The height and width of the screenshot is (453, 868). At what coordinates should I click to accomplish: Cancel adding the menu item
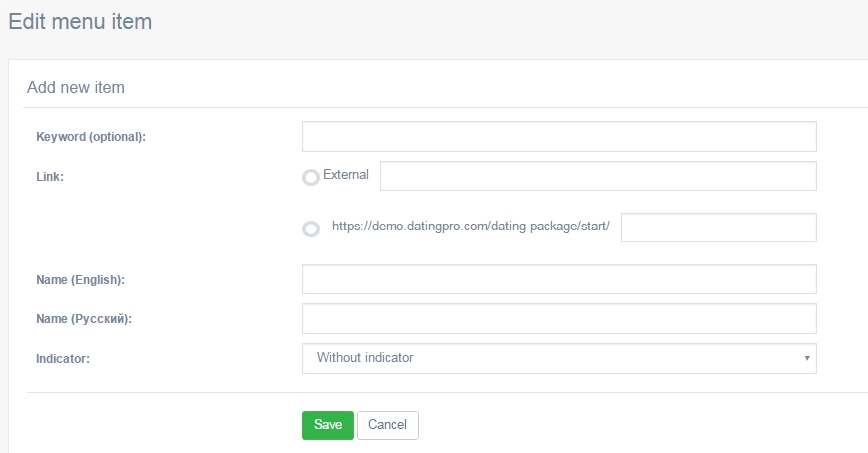point(387,425)
